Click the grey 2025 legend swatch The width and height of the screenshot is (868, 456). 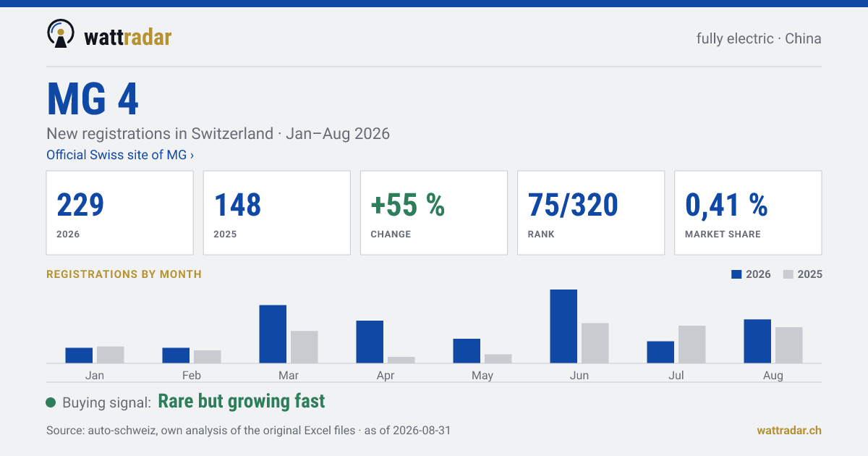click(789, 274)
